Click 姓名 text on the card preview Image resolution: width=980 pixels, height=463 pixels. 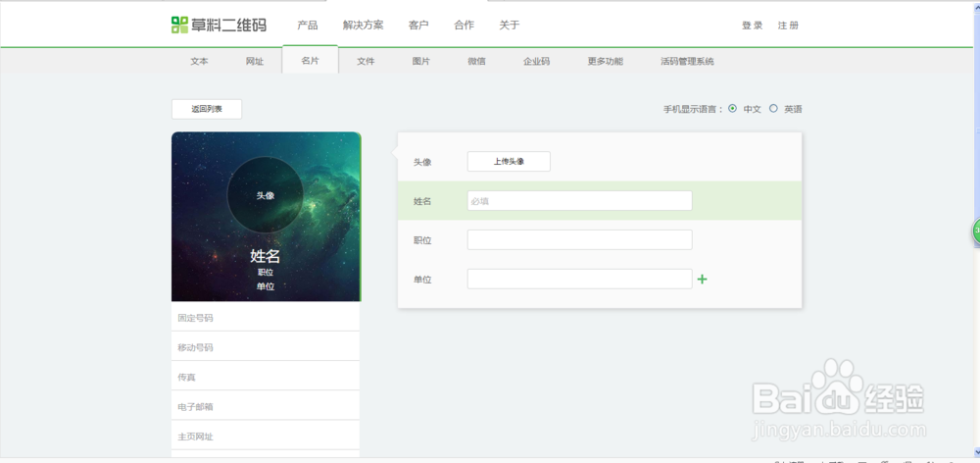click(x=265, y=255)
